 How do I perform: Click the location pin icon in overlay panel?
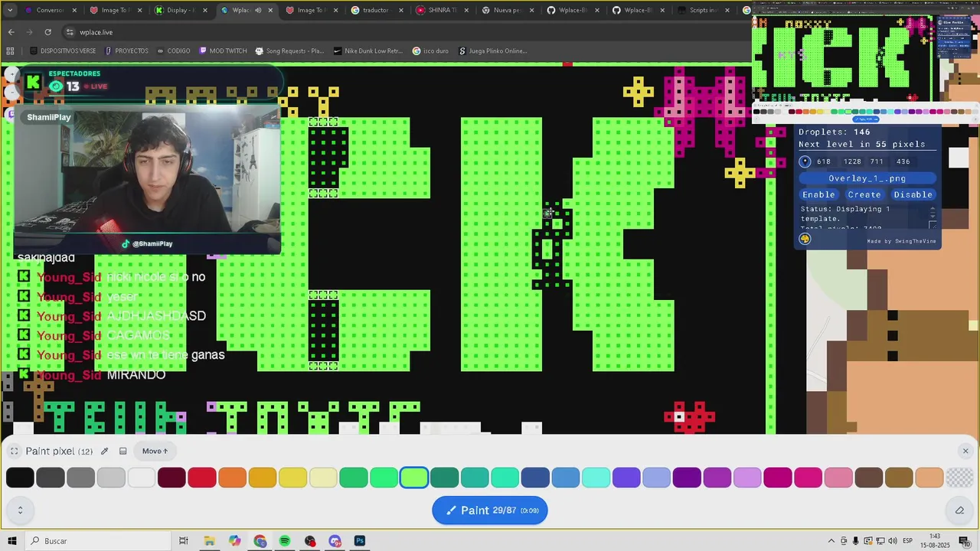point(805,161)
